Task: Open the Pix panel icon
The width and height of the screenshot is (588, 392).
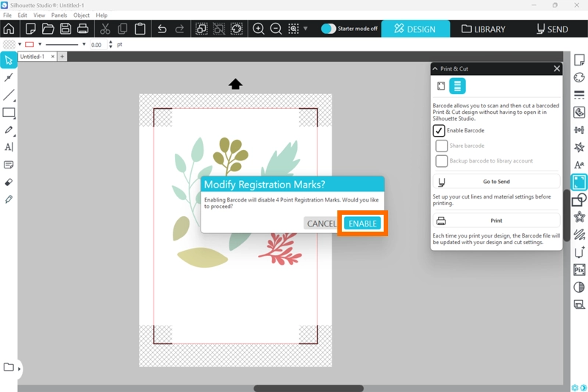Action: click(579, 269)
